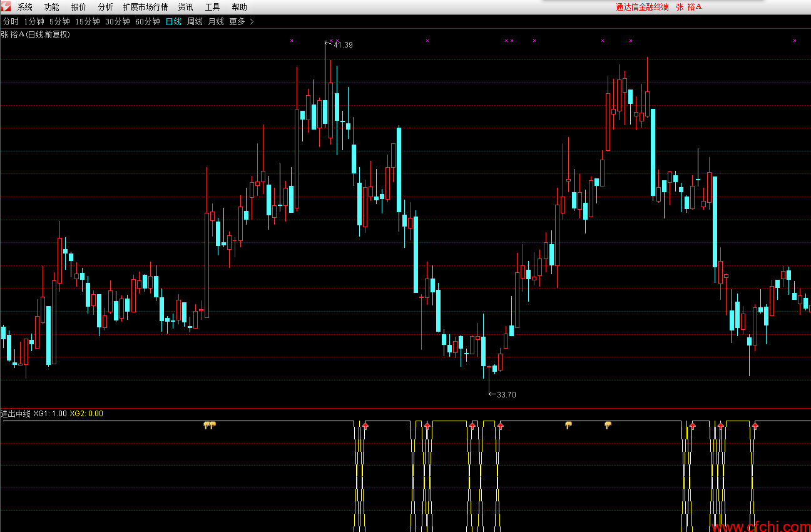This screenshot has height=532, width=811.
Task: Open the 功能 menu
Action: (x=52, y=7)
